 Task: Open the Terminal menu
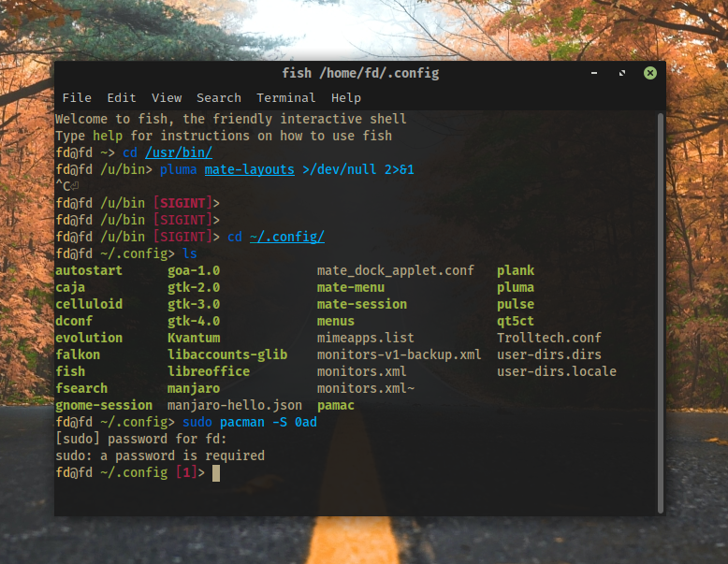(x=286, y=97)
